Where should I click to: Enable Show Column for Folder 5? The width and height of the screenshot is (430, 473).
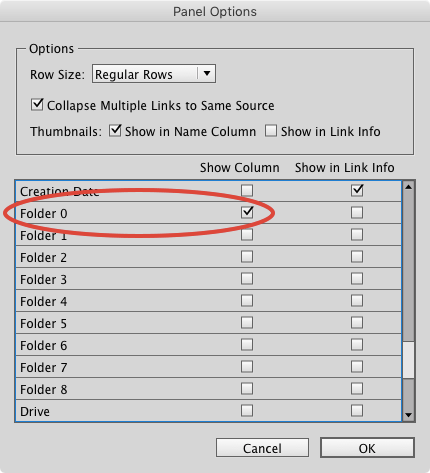(247, 322)
